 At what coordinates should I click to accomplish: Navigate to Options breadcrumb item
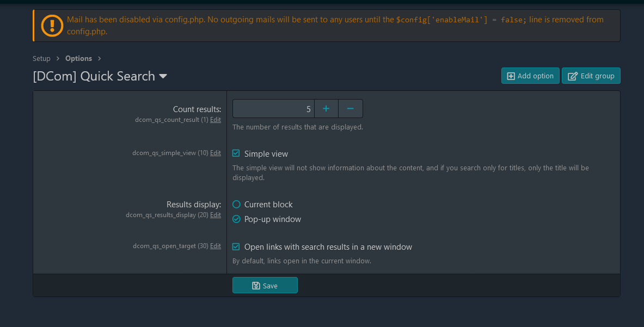(x=78, y=59)
